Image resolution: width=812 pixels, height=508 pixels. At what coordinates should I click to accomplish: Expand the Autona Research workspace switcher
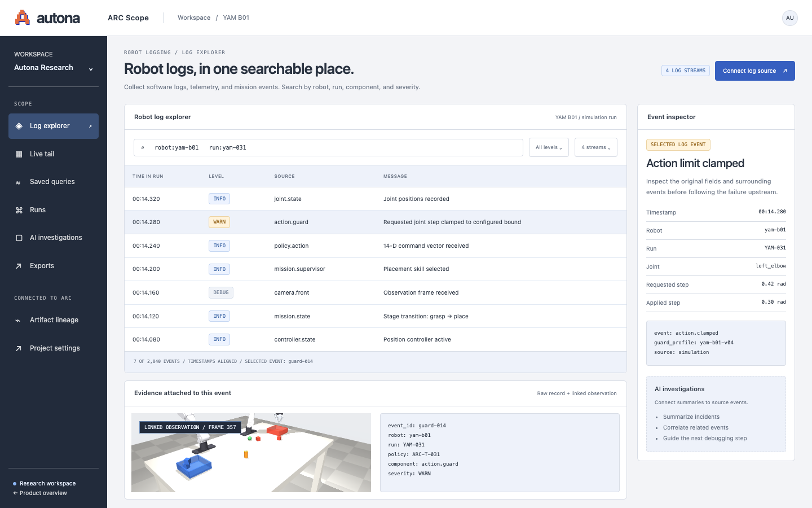point(54,68)
